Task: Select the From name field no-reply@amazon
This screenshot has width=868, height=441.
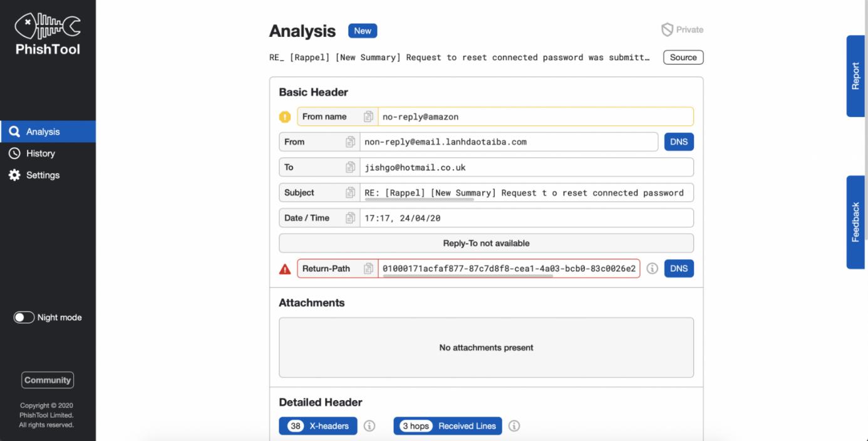Action: 536,117
